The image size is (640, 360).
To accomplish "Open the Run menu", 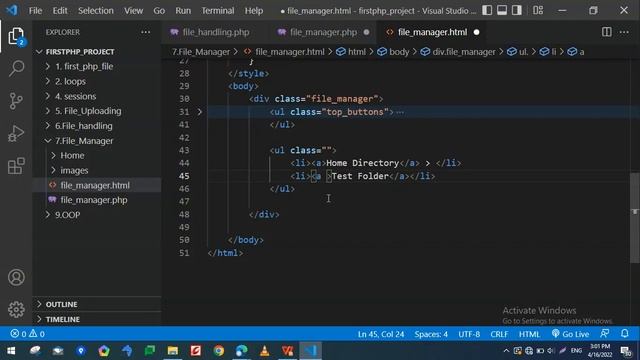I will point(183,11).
